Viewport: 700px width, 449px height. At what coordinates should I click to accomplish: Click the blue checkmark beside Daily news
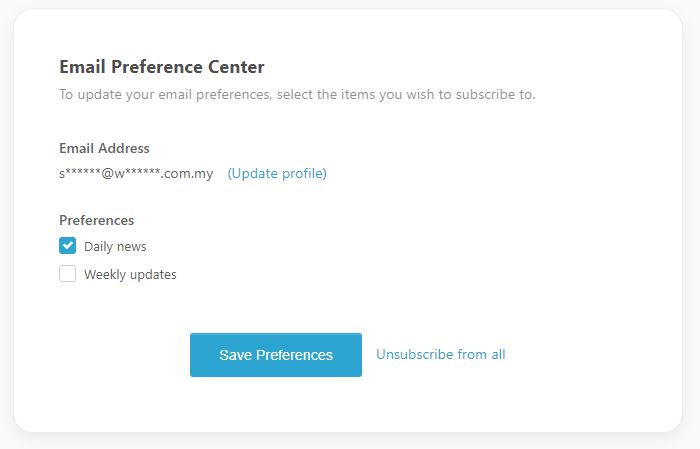click(68, 246)
